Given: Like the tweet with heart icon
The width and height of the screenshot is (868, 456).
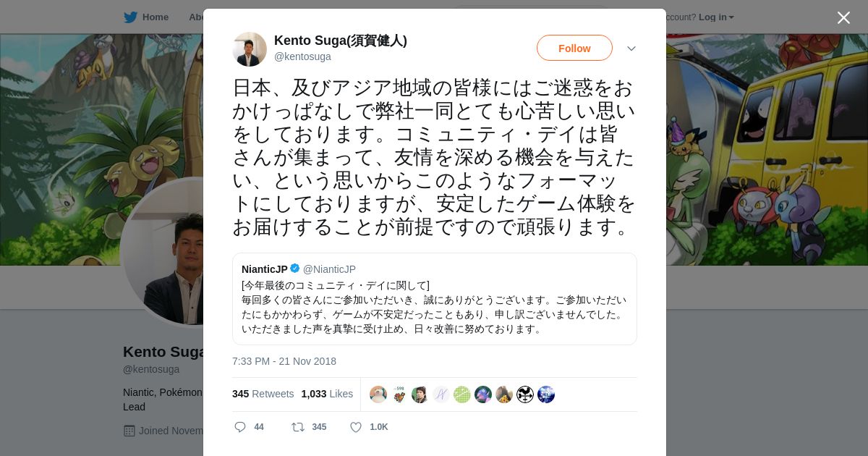Looking at the screenshot, I should click(356, 427).
